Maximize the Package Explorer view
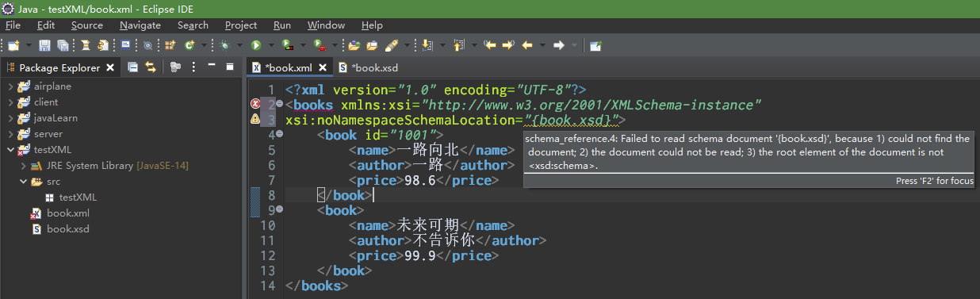 point(229,67)
